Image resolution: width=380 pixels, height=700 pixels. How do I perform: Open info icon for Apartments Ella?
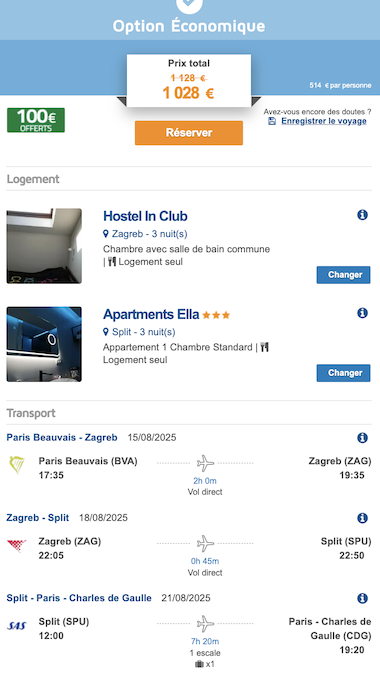(x=362, y=313)
